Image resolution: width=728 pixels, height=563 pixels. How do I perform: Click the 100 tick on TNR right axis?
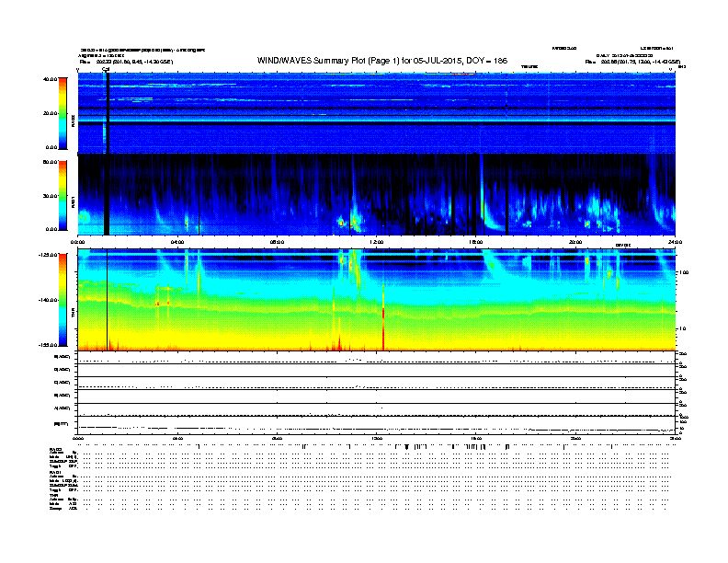point(683,272)
